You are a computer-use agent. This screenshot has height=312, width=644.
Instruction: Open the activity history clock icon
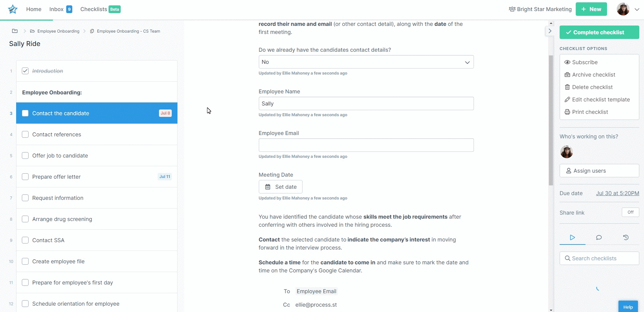click(626, 237)
